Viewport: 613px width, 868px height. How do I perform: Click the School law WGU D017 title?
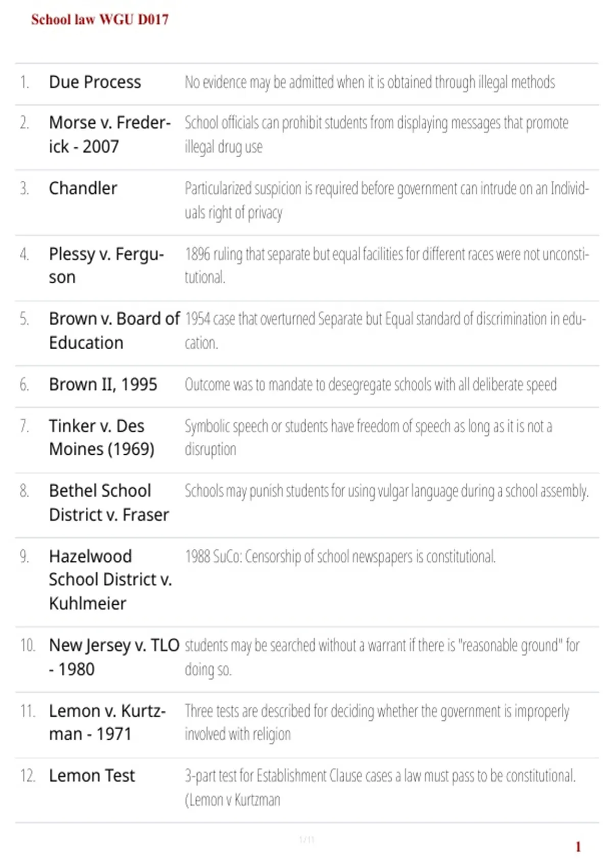tap(100, 19)
